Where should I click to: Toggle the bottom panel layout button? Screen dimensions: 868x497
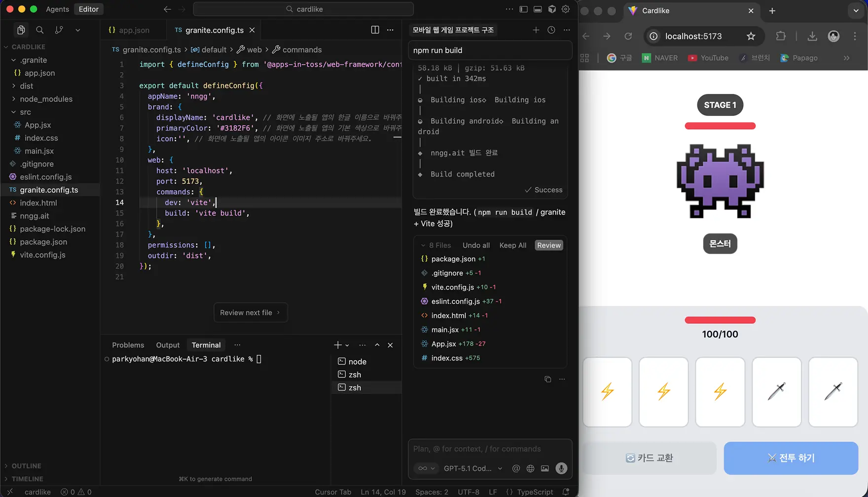538,9
